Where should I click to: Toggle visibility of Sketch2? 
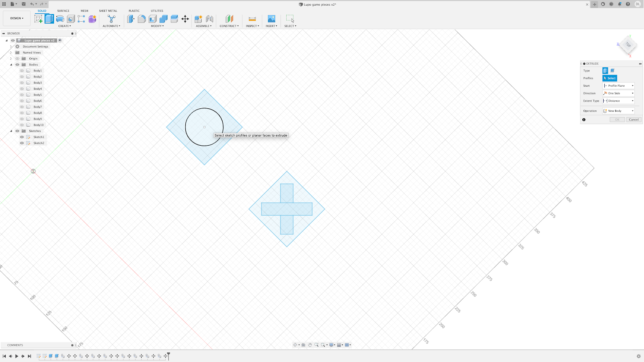click(22, 143)
